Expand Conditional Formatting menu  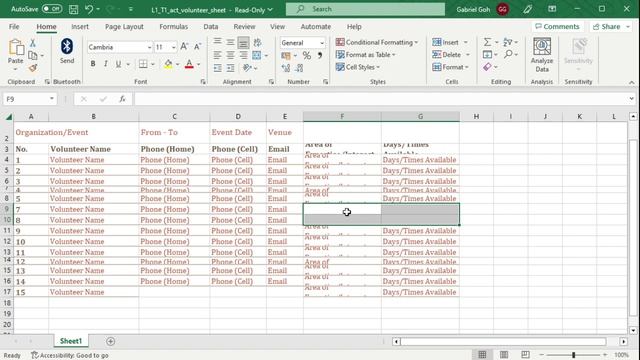(377, 42)
